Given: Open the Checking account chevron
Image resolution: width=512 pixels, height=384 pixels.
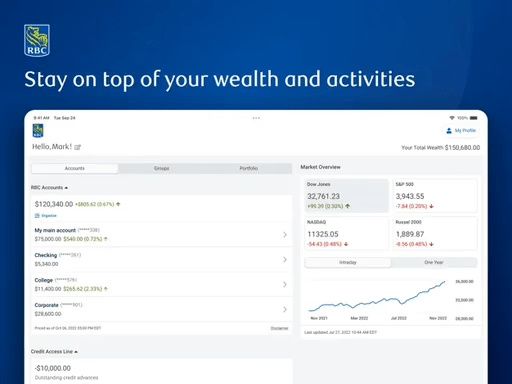Looking at the screenshot, I should click(285, 259).
